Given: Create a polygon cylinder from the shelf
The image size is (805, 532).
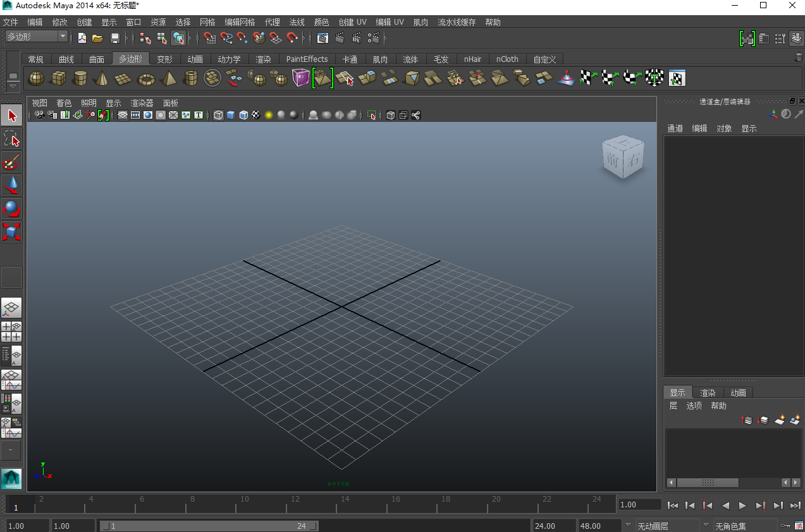Looking at the screenshot, I should tap(80, 78).
